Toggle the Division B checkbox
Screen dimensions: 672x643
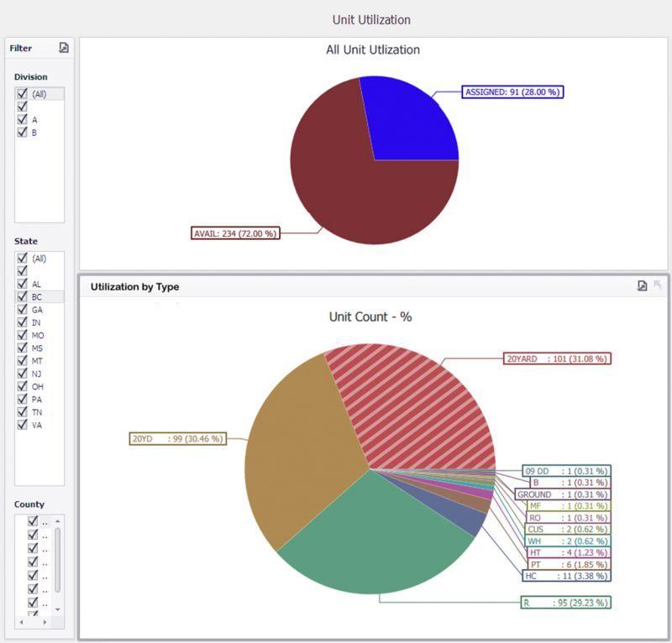(23, 132)
